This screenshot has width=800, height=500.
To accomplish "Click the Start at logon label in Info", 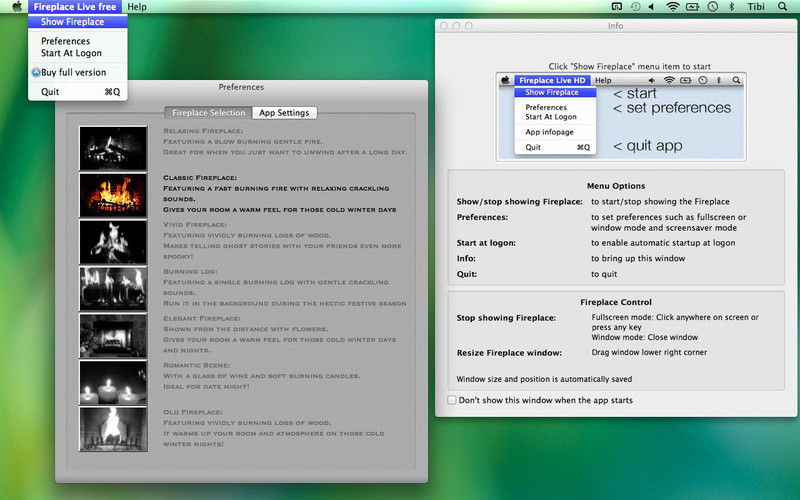I will pos(486,243).
